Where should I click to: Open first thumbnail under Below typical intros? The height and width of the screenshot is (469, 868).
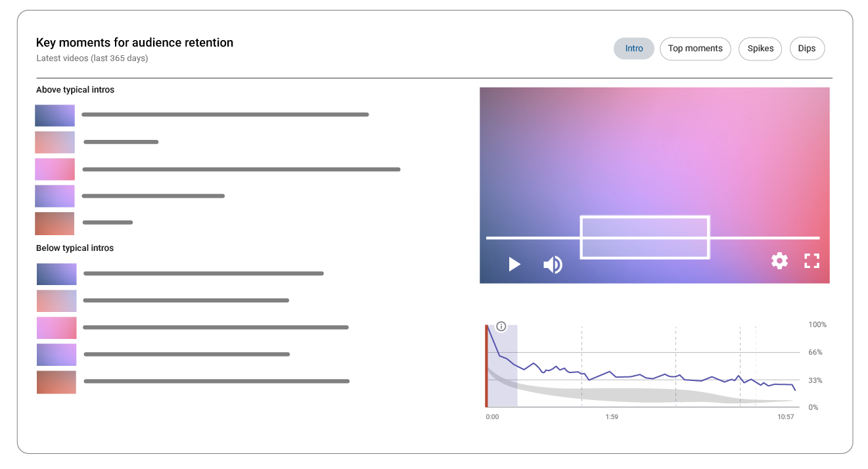[x=57, y=274]
